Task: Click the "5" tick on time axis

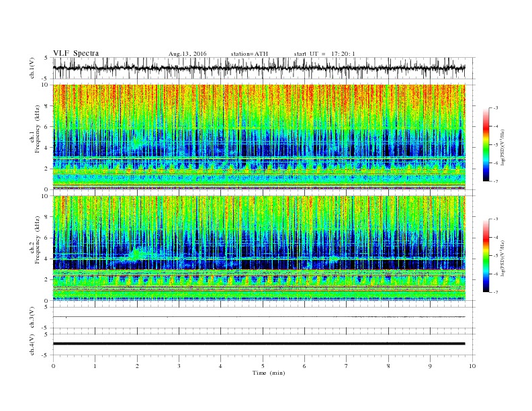Action: (x=263, y=366)
